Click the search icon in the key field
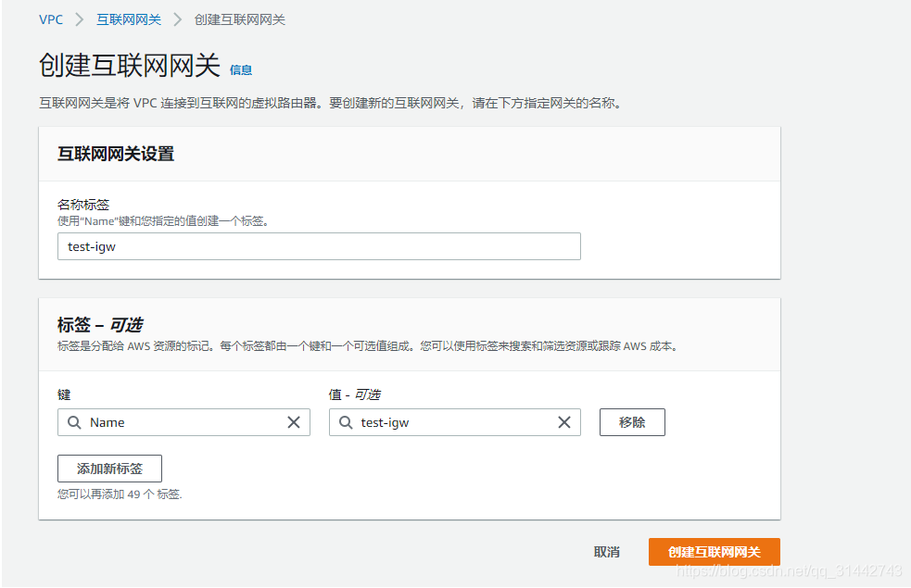The image size is (911, 588). [74, 422]
